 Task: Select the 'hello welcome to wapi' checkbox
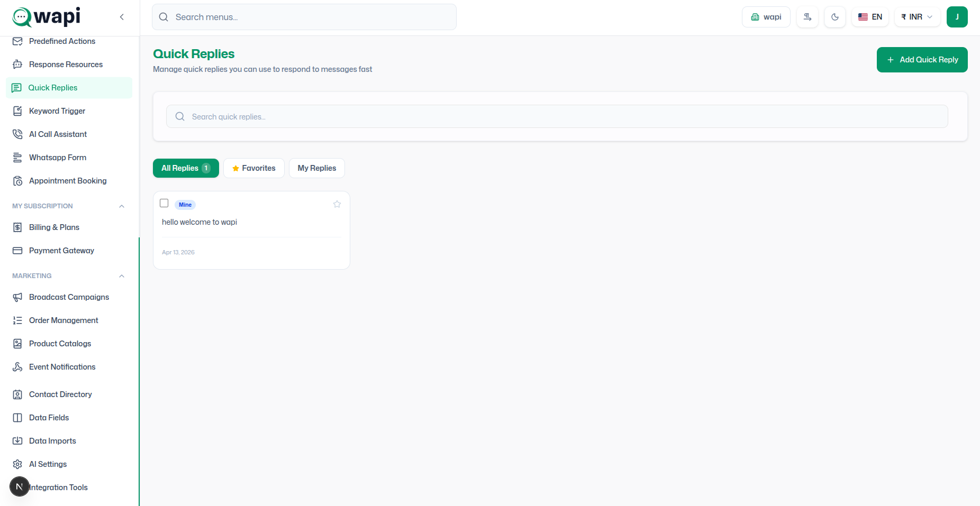click(164, 203)
